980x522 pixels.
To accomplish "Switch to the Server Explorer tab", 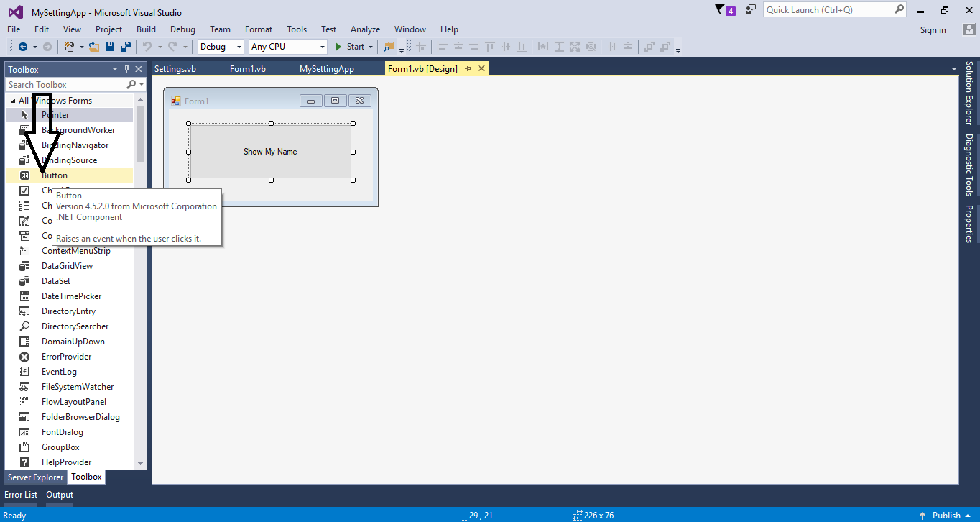I will pos(35,477).
